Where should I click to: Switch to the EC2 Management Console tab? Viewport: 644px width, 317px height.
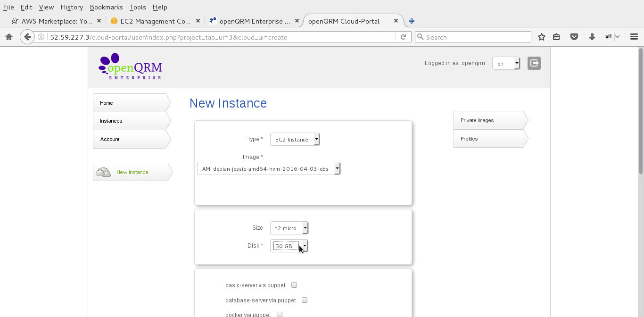pos(156,21)
